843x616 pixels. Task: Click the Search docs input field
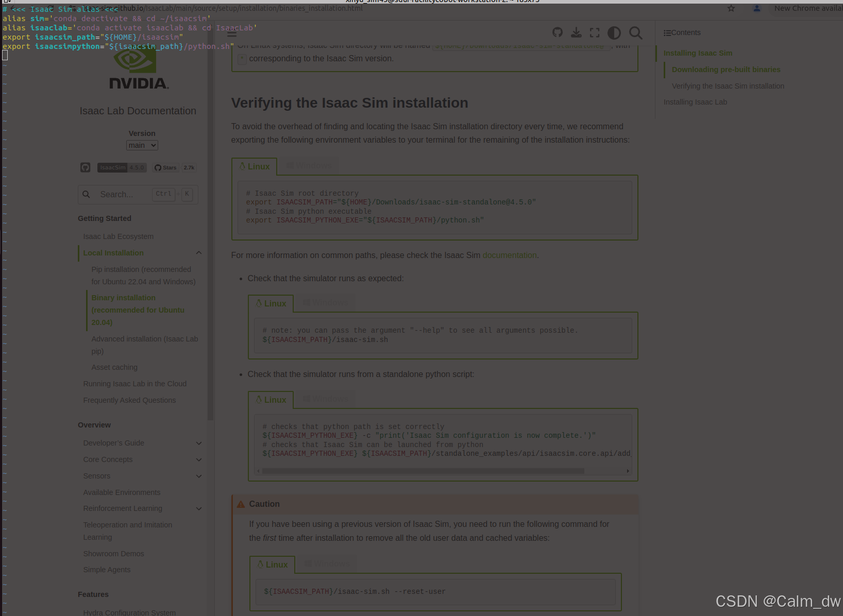point(138,194)
